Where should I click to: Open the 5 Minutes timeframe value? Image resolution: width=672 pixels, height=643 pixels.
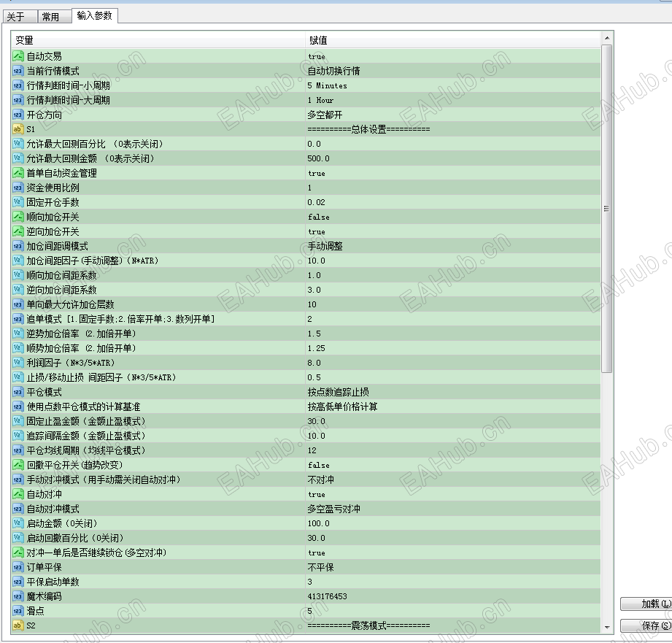(327, 85)
